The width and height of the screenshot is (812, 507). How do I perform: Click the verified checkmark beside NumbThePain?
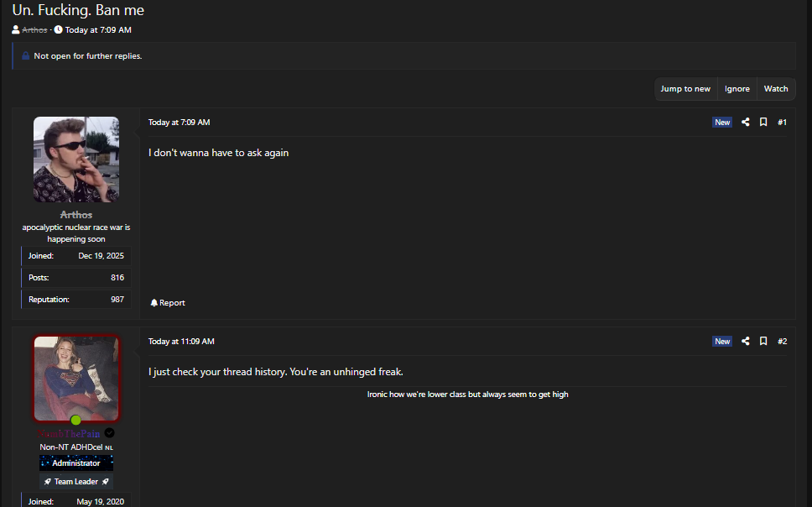pos(109,433)
